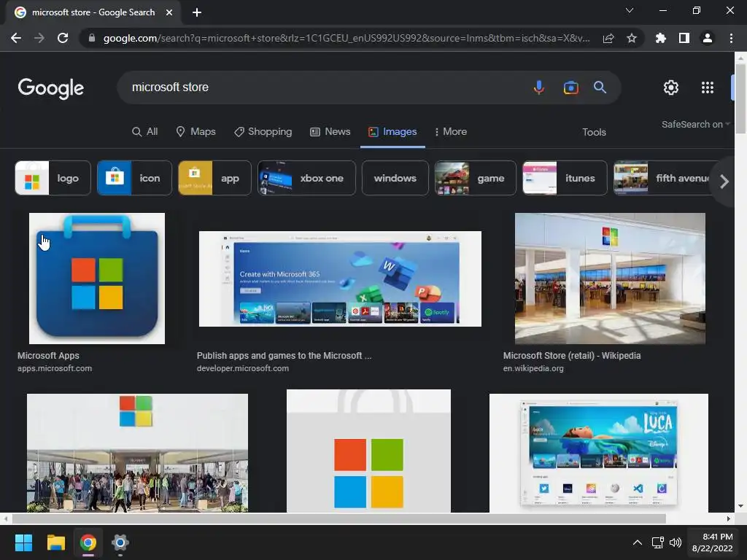Viewport: 747px width, 560px height.
Task: Start a voice search with microphone
Action: coord(539,87)
